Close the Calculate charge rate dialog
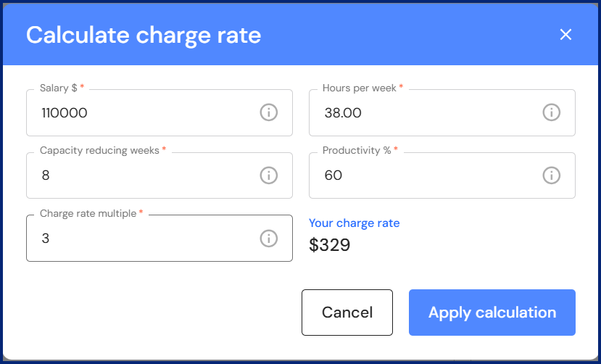 point(566,35)
